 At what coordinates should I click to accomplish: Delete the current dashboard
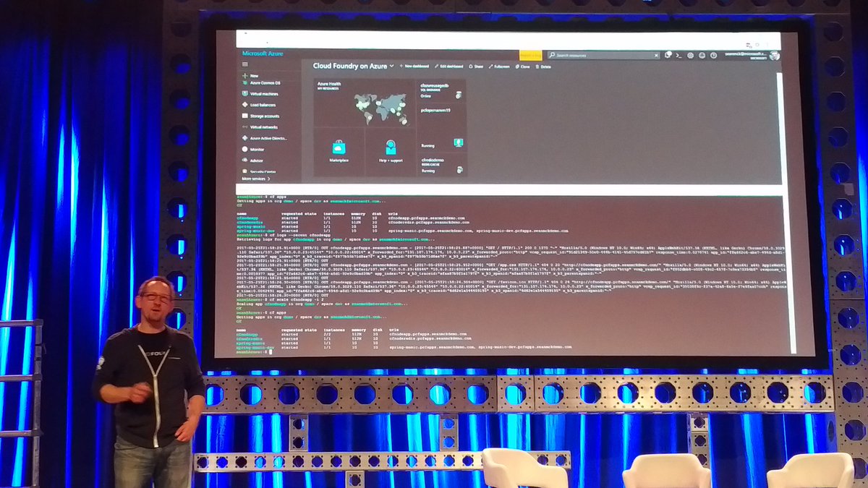click(x=543, y=66)
